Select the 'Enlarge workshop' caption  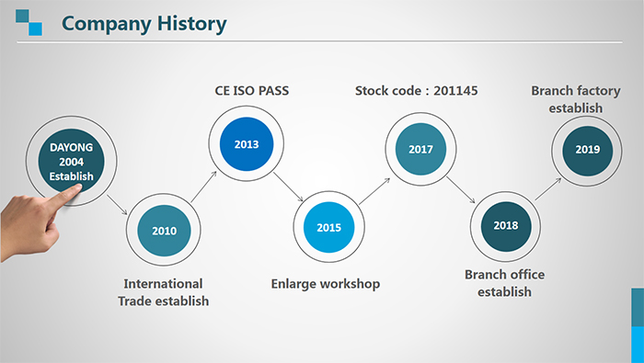point(326,284)
